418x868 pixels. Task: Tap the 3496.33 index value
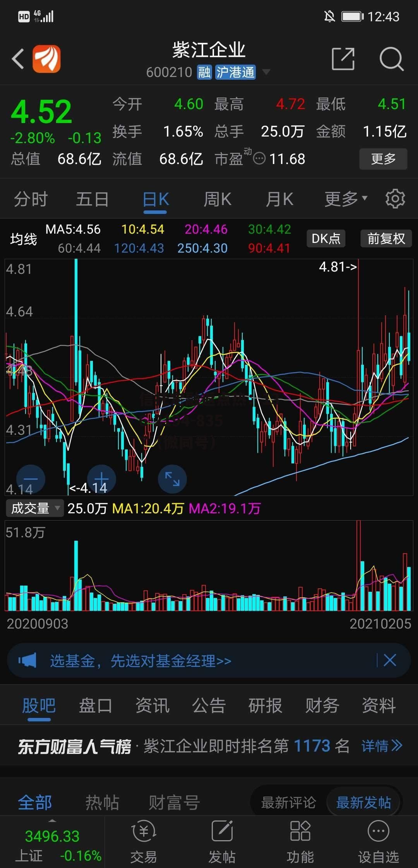[x=52, y=836]
